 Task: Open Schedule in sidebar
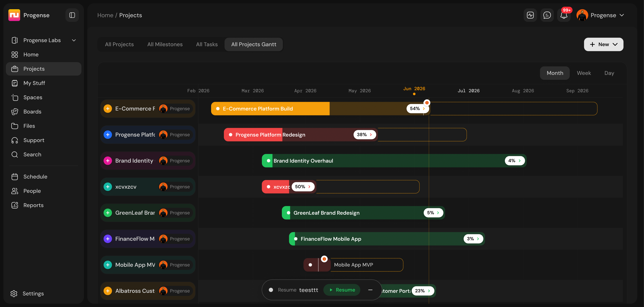44,177
